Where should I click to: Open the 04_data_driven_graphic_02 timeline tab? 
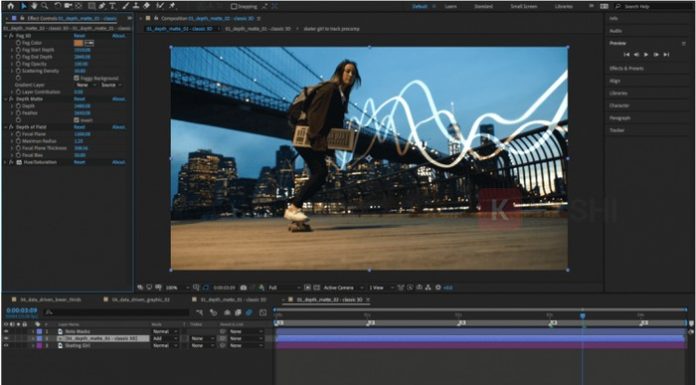[141, 300]
